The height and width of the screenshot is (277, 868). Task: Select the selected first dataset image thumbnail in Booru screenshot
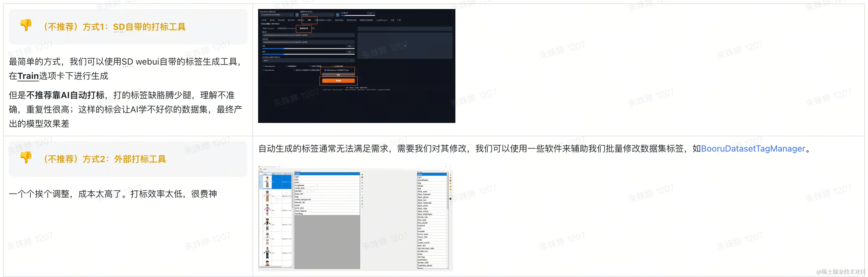[267, 182]
